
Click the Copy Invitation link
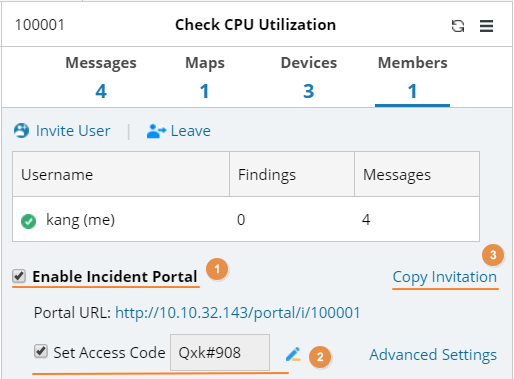point(445,277)
